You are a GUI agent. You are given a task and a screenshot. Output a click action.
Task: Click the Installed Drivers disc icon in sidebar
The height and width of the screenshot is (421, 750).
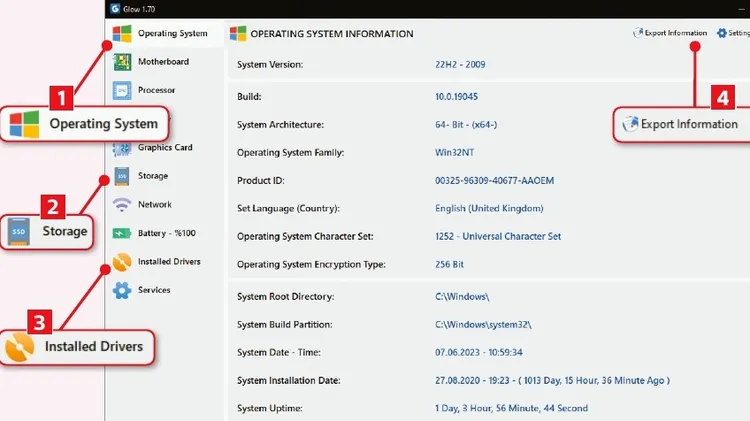(122, 262)
